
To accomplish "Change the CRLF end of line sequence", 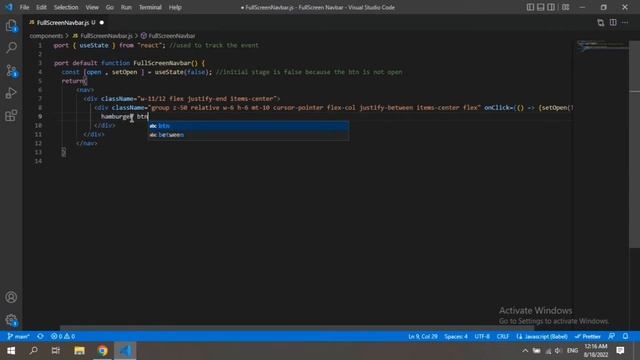I will tap(503, 337).
